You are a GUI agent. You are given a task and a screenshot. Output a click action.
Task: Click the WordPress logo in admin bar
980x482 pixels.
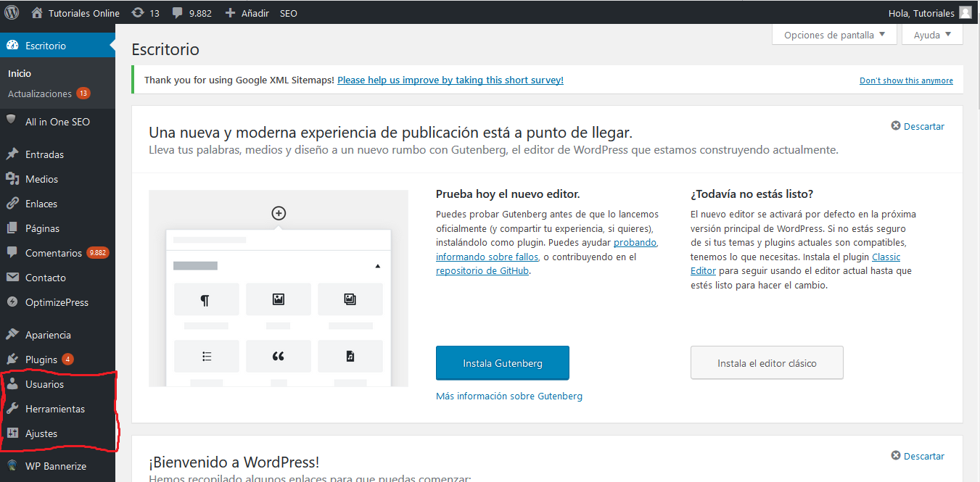tap(12, 12)
